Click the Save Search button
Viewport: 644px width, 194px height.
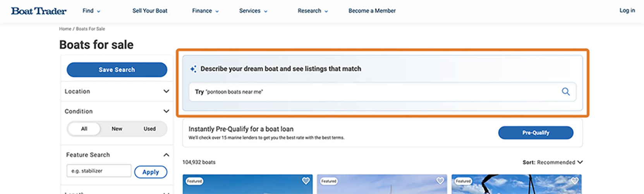[x=117, y=70]
